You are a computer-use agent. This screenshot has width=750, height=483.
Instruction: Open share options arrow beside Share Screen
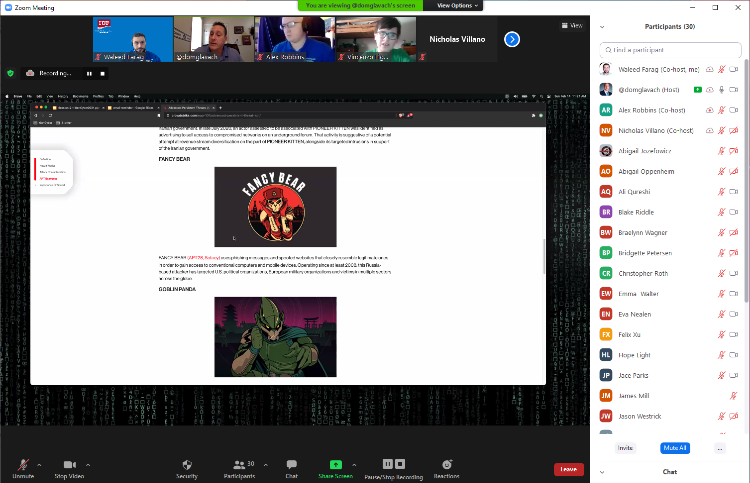click(354, 465)
